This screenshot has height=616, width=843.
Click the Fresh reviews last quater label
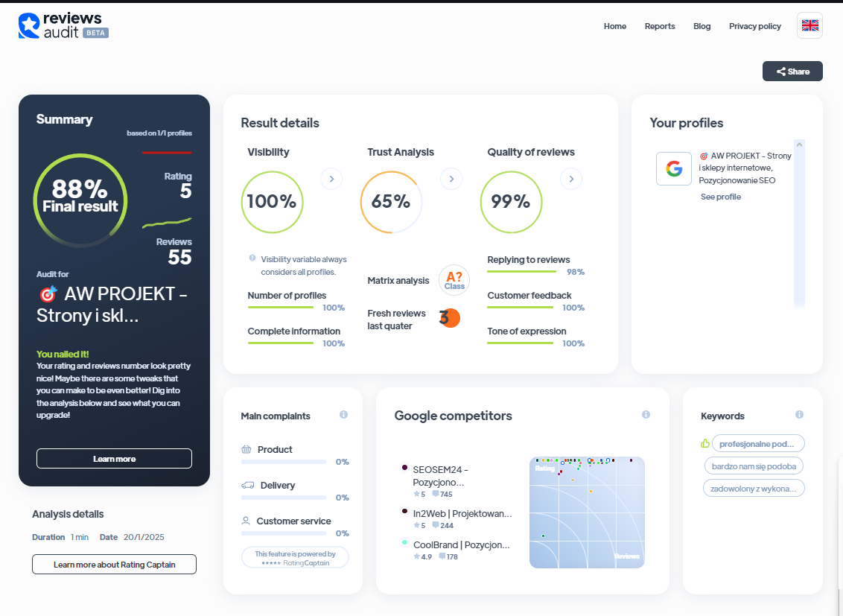coord(396,320)
